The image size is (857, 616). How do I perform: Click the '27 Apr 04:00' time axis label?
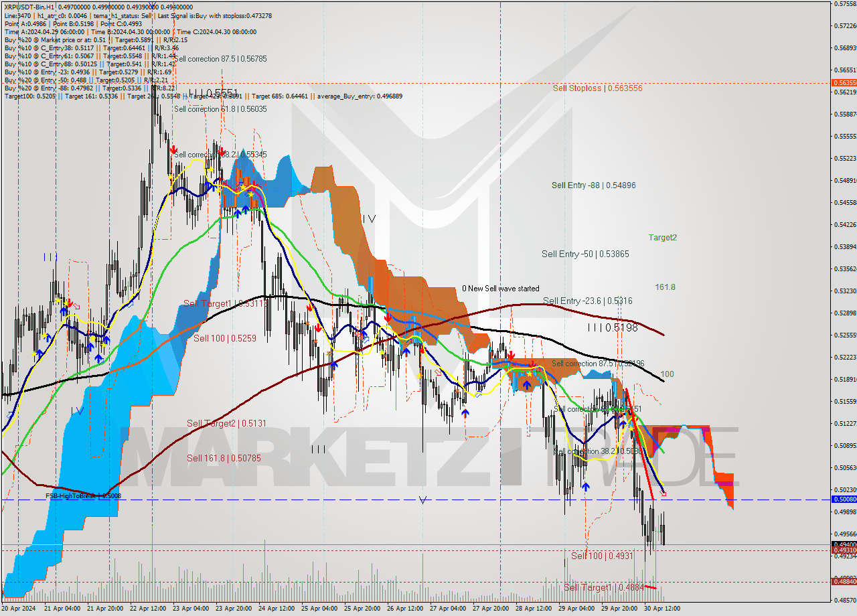448,608
